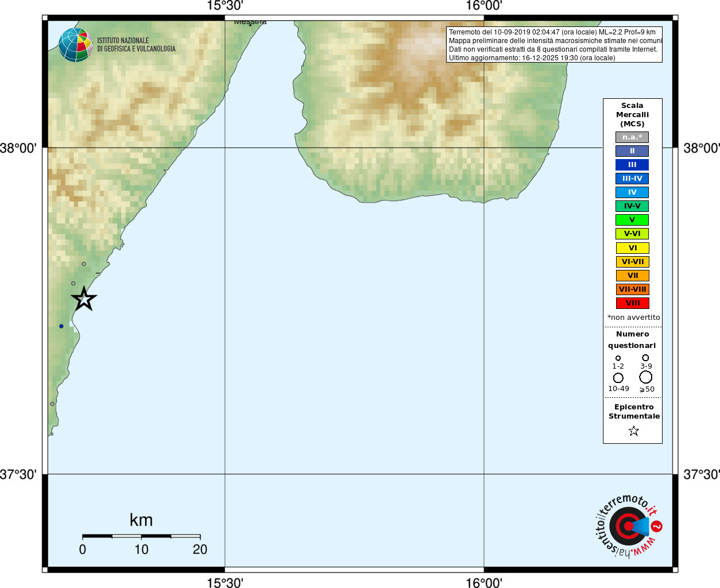720x588 pixels.
Task: Click the right 37°30' latitude label
Action: (x=702, y=474)
